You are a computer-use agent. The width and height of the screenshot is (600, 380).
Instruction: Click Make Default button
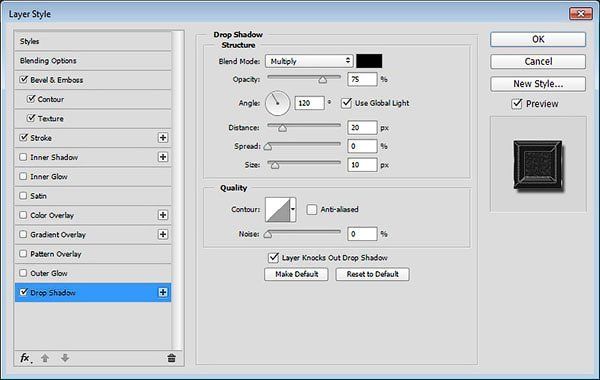(296, 274)
